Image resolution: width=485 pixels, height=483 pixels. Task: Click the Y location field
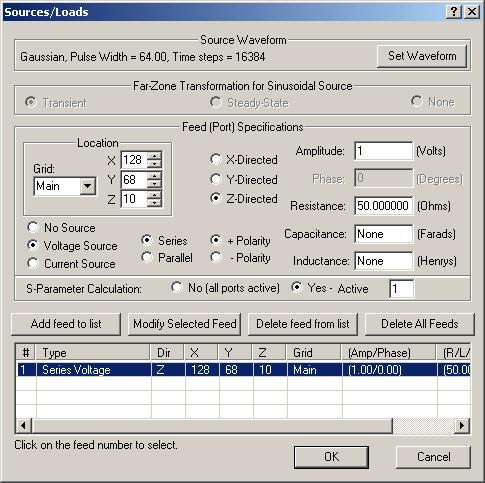click(133, 180)
